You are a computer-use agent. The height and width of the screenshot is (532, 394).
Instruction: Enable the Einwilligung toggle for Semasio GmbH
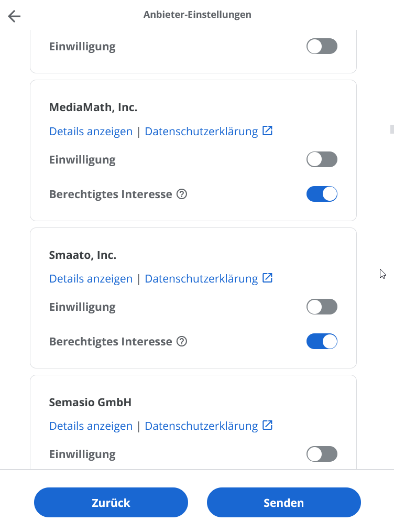[322, 454]
